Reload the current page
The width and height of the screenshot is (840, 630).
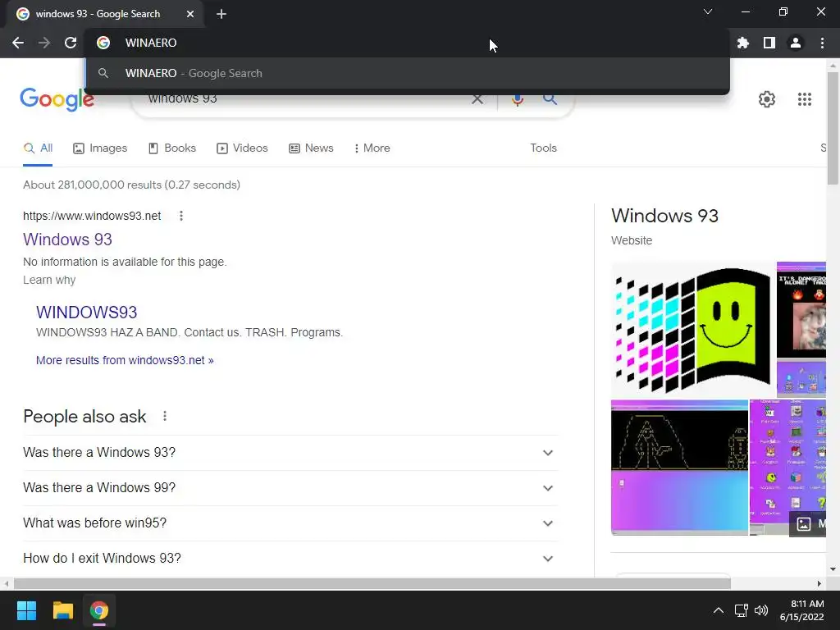[x=71, y=43]
